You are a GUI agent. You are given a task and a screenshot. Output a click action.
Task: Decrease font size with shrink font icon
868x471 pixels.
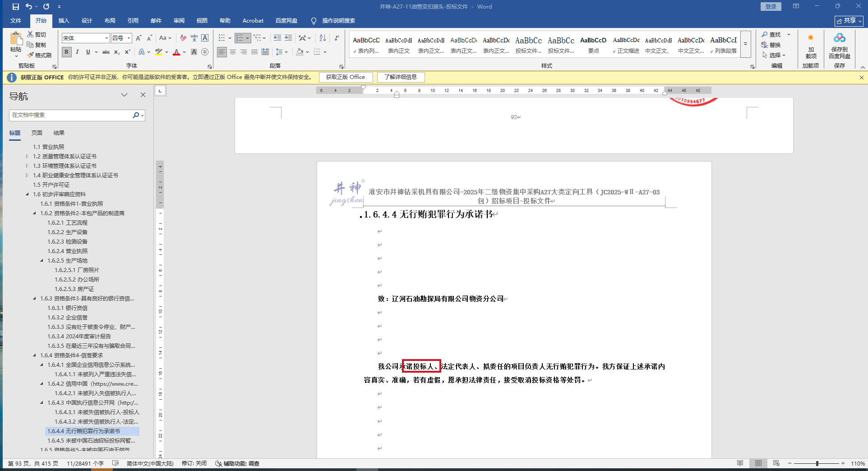point(149,38)
